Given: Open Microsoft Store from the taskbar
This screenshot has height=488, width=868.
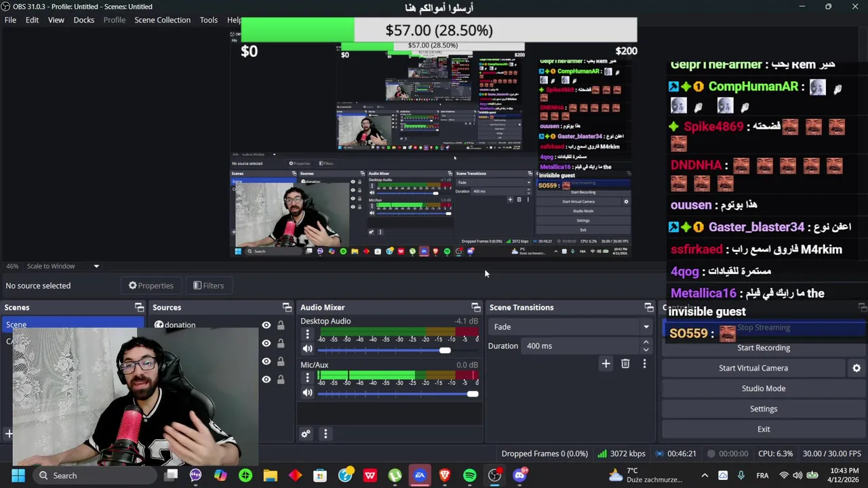Looking at the screenshot, I should [320, 475].
